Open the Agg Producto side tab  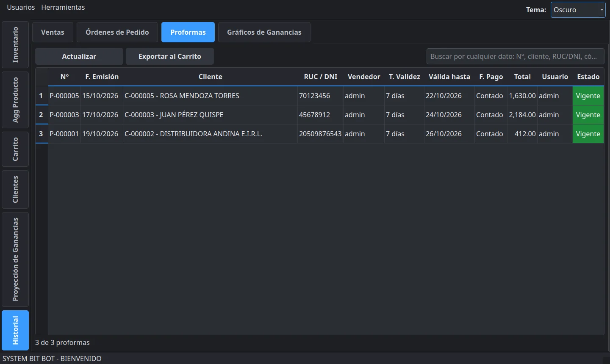pyautogui.click(x=15, y=100)
